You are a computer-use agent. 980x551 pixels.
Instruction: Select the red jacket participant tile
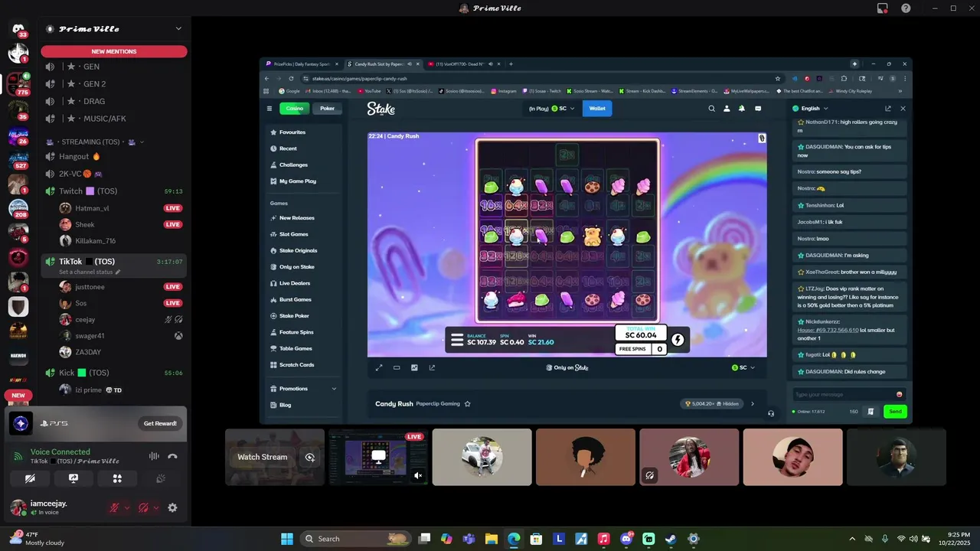click(689, 457)
